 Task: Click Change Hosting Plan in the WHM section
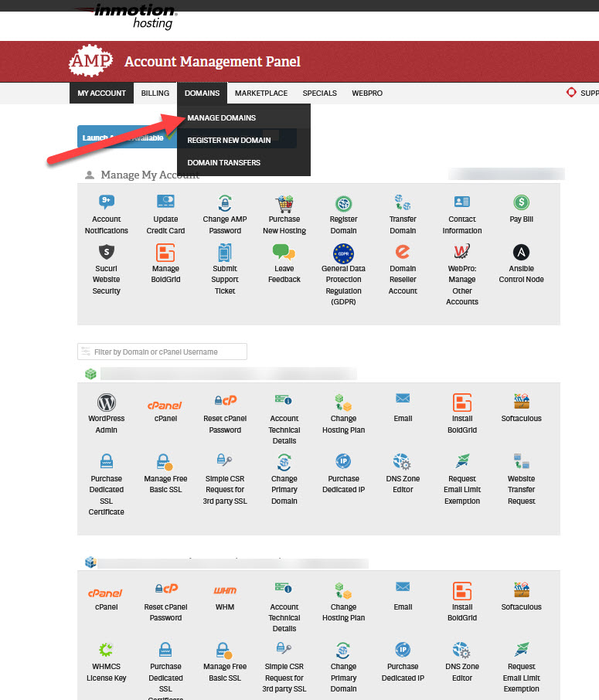coord(343,590)
